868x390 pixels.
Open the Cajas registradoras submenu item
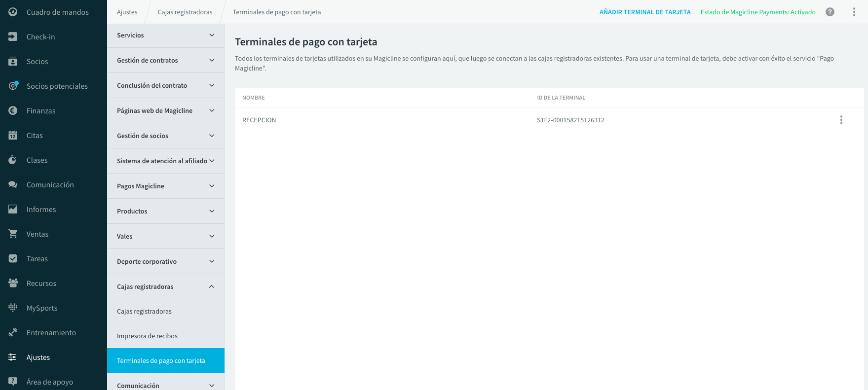pyautogui.click(x=166, y=311)
